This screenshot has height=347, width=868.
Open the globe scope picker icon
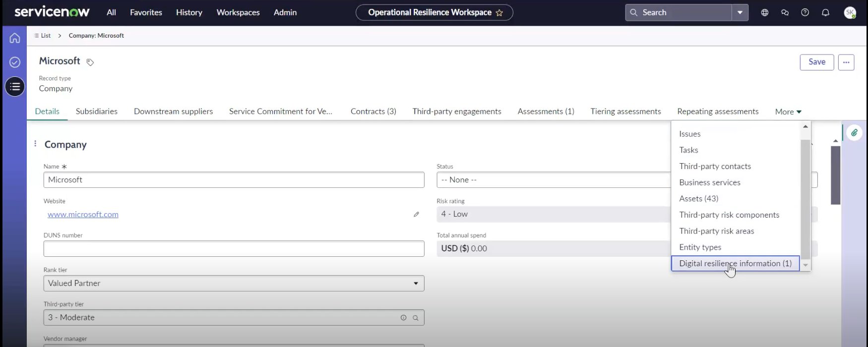(x=765, y=12)
